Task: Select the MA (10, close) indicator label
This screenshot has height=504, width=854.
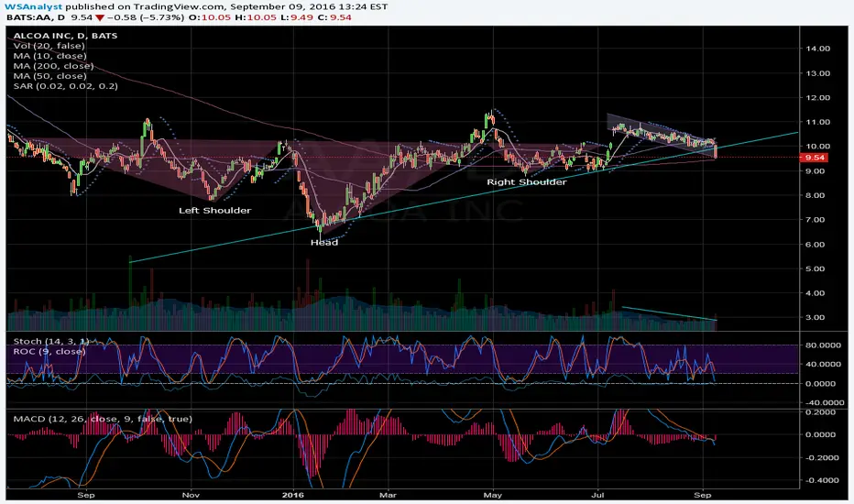Action: point(50,56)
